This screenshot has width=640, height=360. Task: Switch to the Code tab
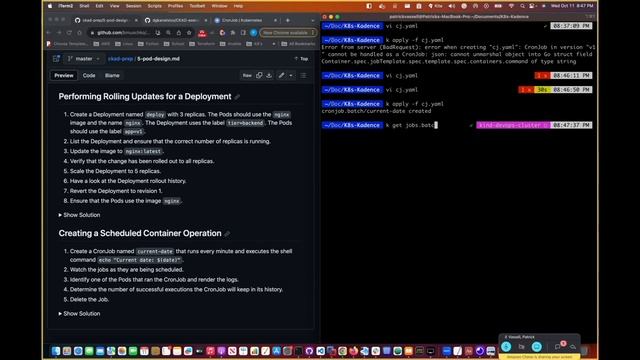[x=89, y=76]
